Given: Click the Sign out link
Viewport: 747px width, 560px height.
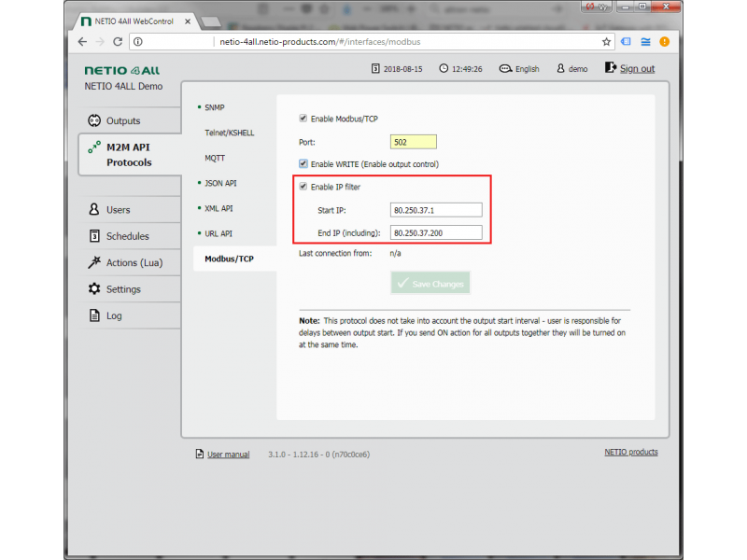Looking at the screenshot, I should [x=638, y=68].
